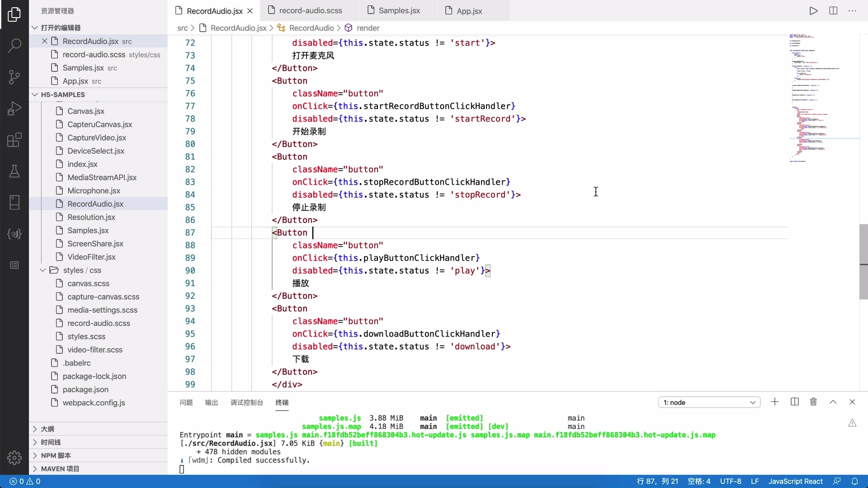Click the Run code play icon
The width and height of the screenshot is (868, 488).
(x=813, y=11)
